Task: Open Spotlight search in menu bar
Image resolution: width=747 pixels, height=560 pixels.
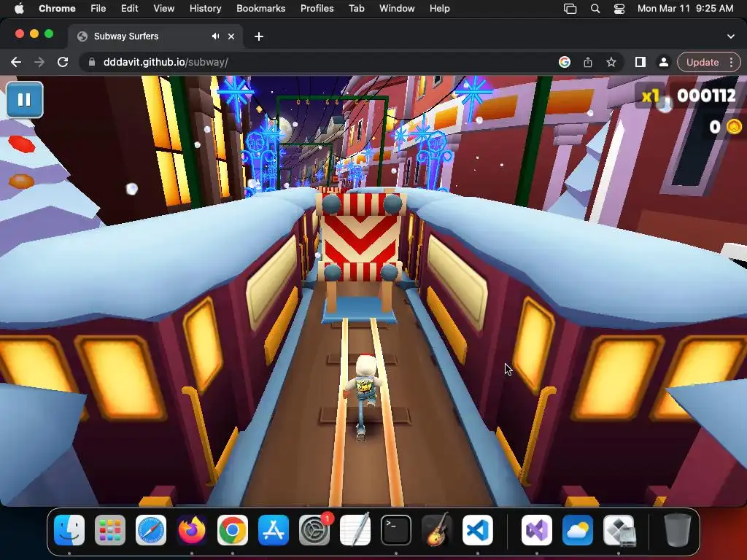Action: [x=595, y=8]
